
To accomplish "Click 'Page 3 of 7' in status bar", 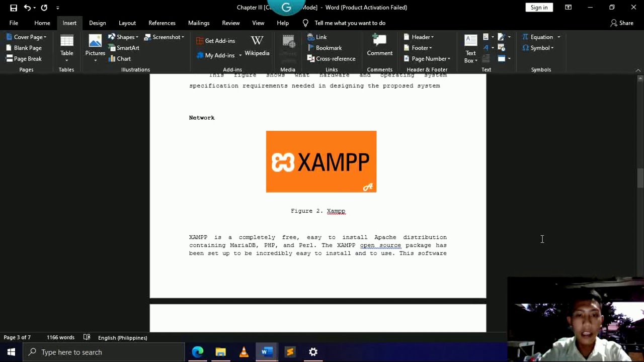I will pos(17,338).
